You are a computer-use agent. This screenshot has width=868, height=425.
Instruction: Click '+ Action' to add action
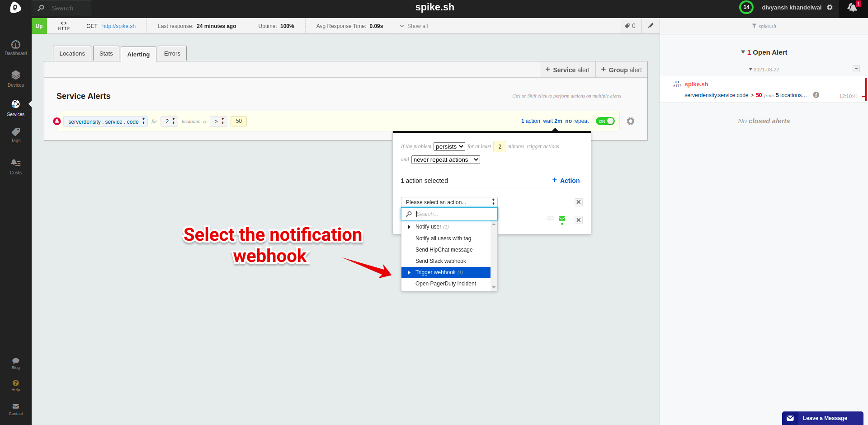pos(566,180)
